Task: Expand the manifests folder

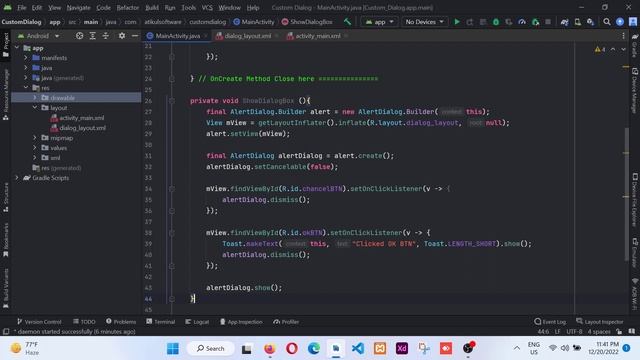Action: [26, 58]
